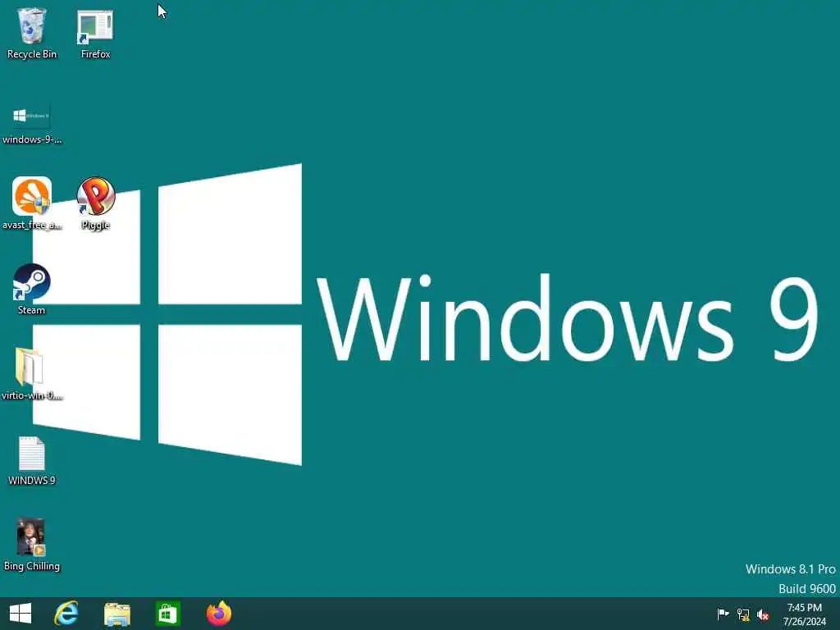This screenshot has width=840, height=630.
Task: Click the WINDWS 9 label text
Action: tap(32, 481)
